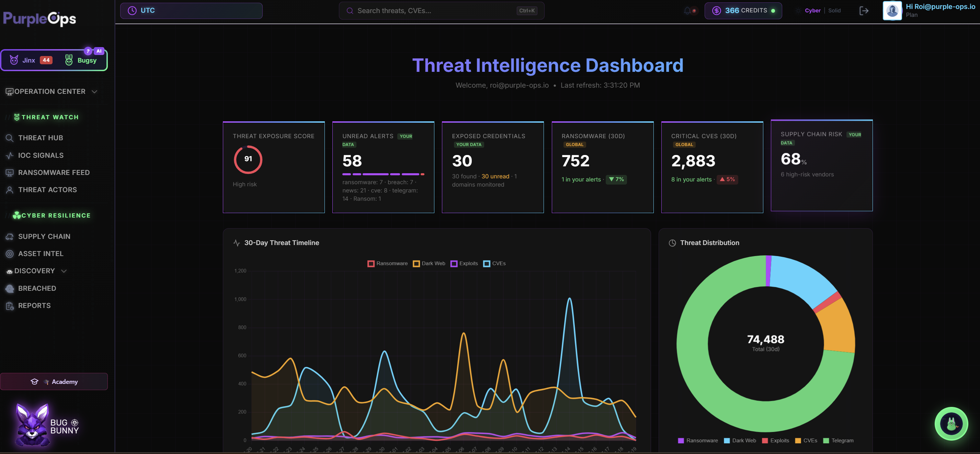Click the Reports clipboard icon

[10, 306]
